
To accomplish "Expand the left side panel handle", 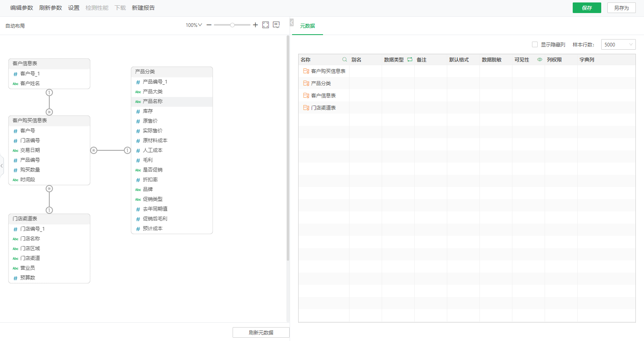I will (2, 166).
